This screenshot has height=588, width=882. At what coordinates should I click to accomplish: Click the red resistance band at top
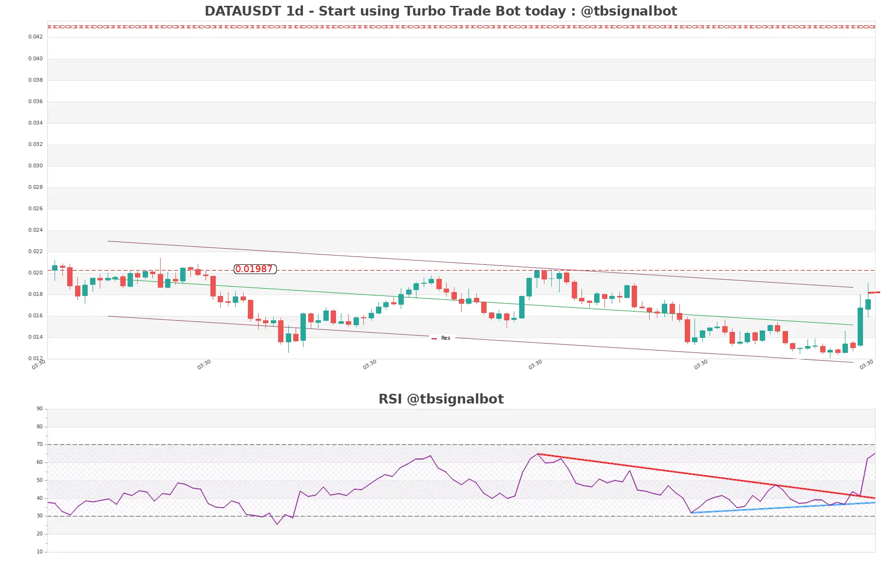coord(461,27)
